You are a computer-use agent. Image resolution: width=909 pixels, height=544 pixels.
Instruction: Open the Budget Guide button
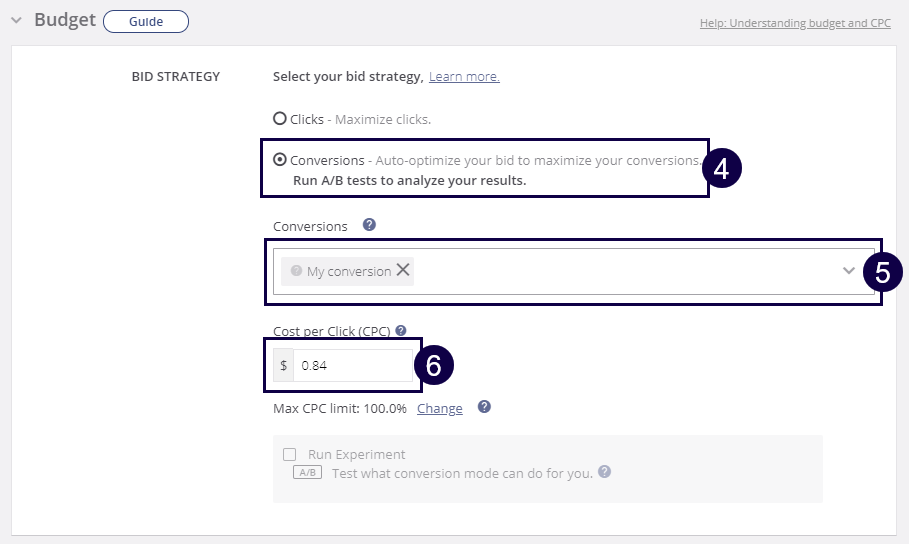coord(145,21)
